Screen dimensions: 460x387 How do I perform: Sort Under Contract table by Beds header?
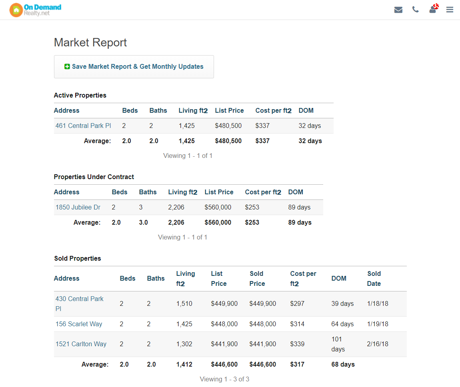(119, 192)
